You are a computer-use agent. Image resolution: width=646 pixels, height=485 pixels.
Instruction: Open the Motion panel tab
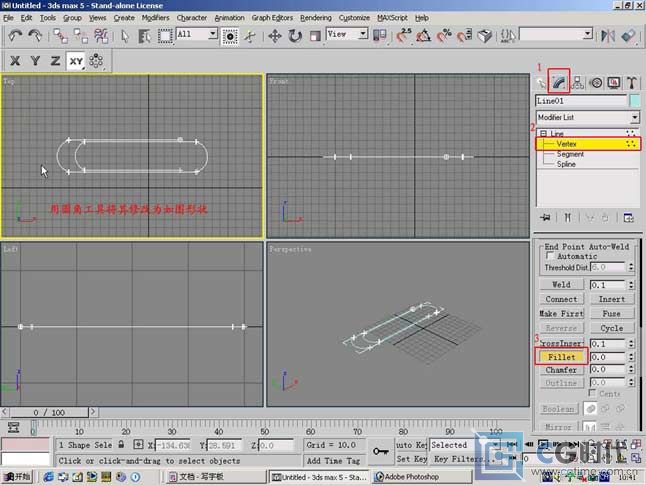click(596, 83)
